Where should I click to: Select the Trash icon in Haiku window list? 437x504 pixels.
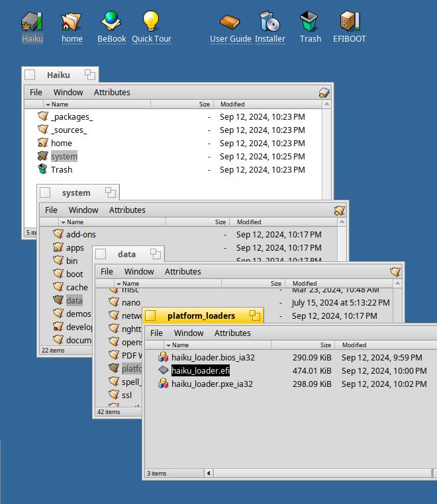[42, 169]
